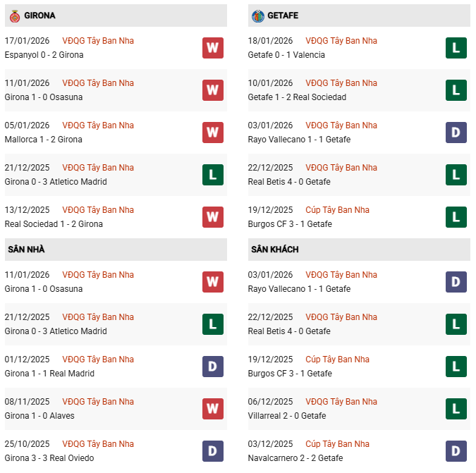Image resolution: width=476 pixels, height=473 pixels.
Task: Click the W badge for Mallorca 1-2 Girona
Action: 212,133
